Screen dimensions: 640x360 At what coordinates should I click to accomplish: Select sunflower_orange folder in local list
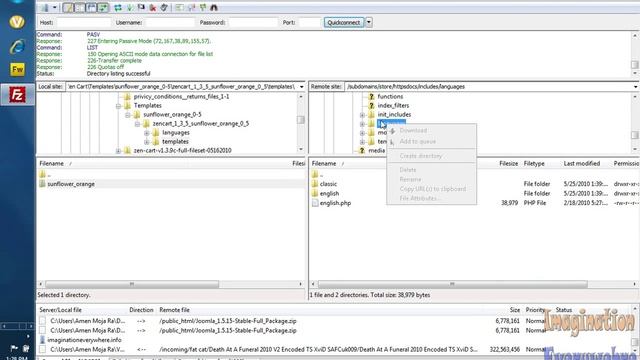(x=71, y=184)
